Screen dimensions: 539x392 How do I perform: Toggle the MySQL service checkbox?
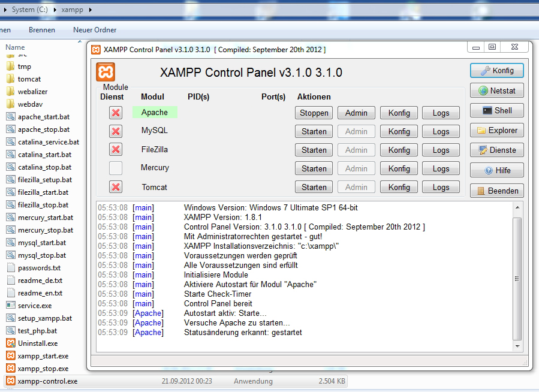pos(116,131)
